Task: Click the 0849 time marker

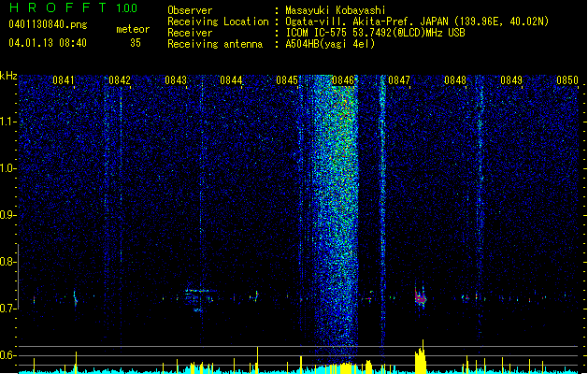Action: click(x=511, y=80)
